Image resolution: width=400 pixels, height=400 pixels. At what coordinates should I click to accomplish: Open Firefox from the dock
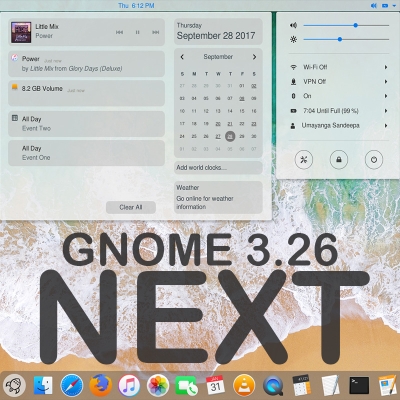[100, 386]
